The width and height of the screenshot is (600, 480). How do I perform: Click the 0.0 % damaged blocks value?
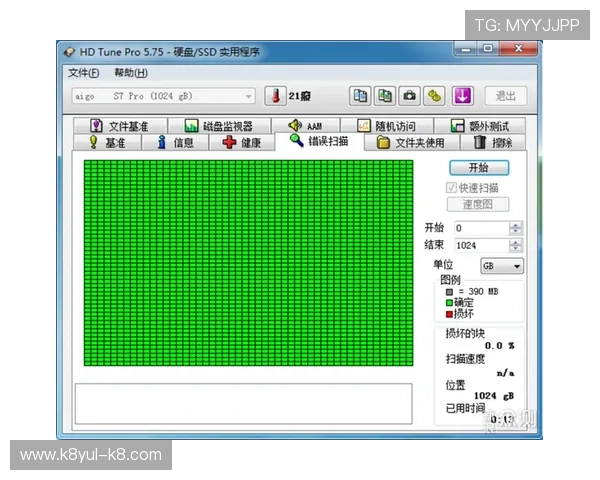(x=499, y=346)
